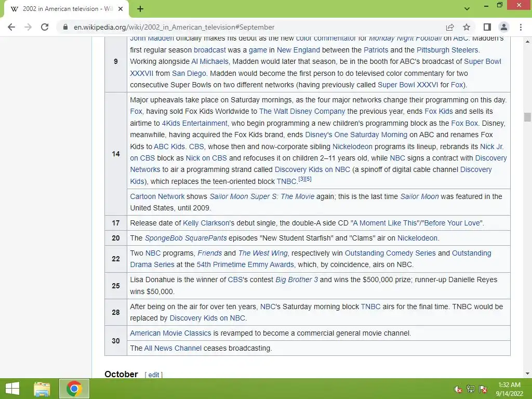Open the Big Brother 3 link
Viewport: 532px width, 399px height.
(x=297, y=280)
